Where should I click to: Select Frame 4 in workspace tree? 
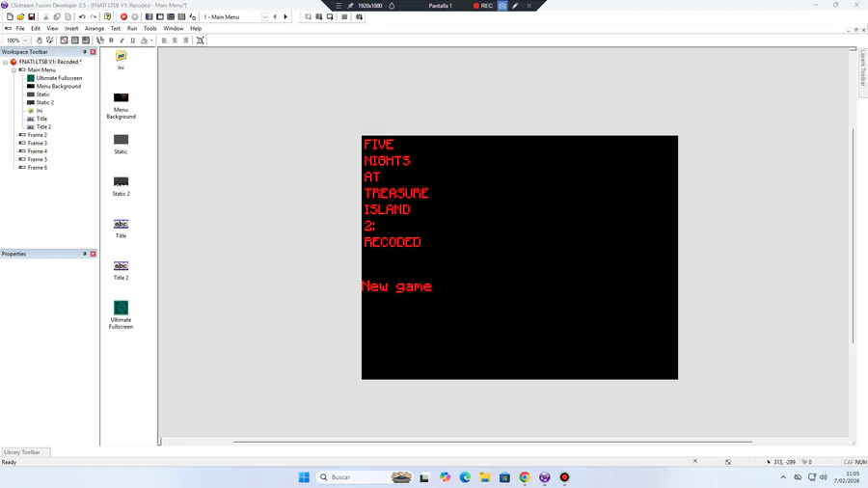[x=37, y=151]
